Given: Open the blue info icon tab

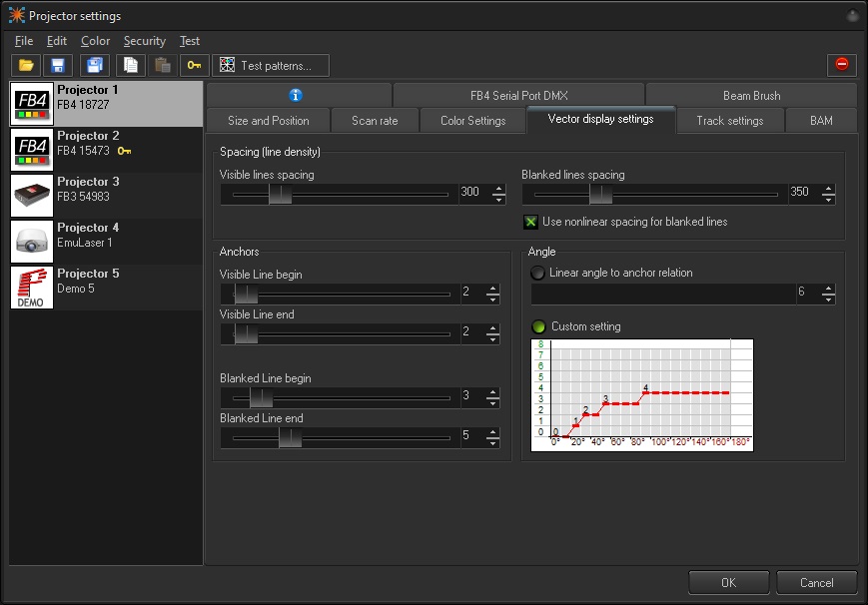Looking at the screenshot, I should click(296, 96).
